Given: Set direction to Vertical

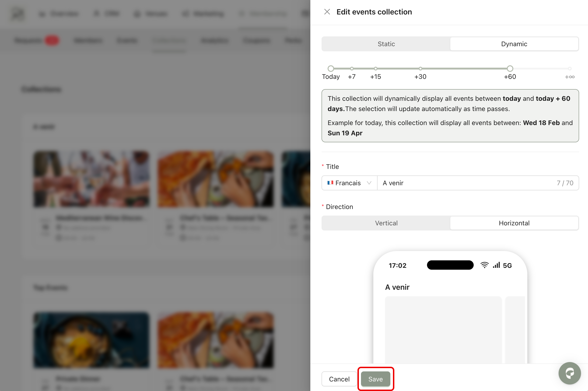Looking at the screenshot, I should coord(386,223).
